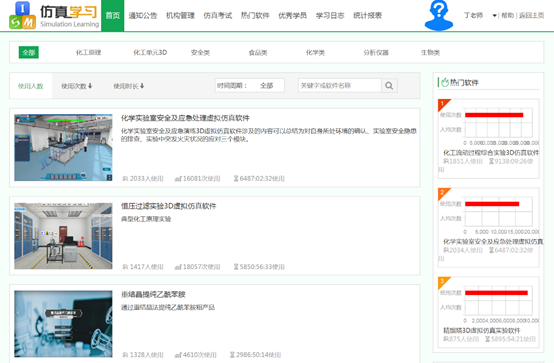Click the ISM Simulation Learning logo
This screenshot has height=363, width=554.
click(54, 16)
